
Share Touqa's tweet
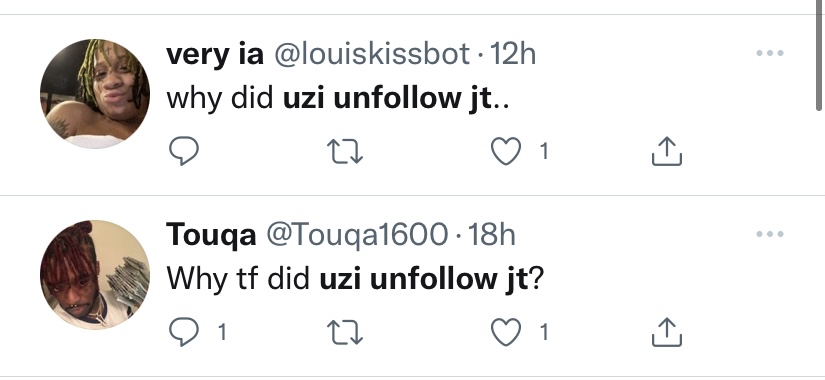(x=667, y=332)
